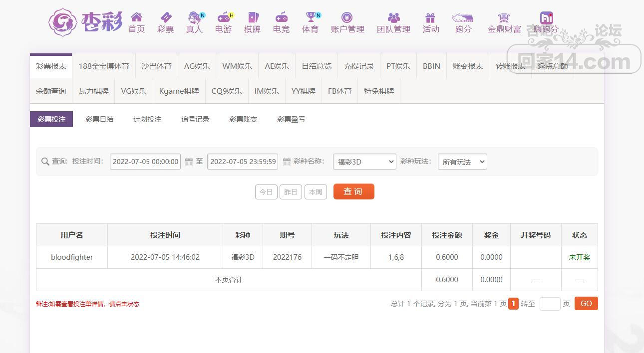Image resolution: width=644 pixels, height=353 pixels.
Task: Switch to the 充提记录 tab
Action: click(x=358, y=66)
